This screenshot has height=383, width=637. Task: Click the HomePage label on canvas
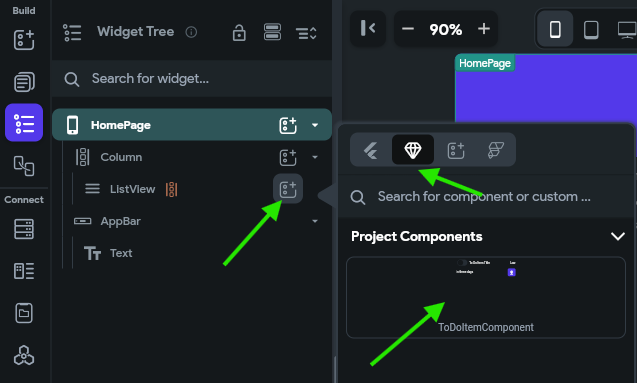coord(485,63)
